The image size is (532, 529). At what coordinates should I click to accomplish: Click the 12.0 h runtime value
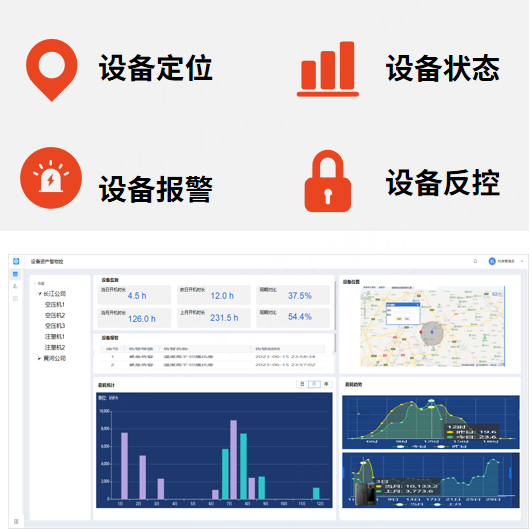pyautogui.click(x=222, y=296)
